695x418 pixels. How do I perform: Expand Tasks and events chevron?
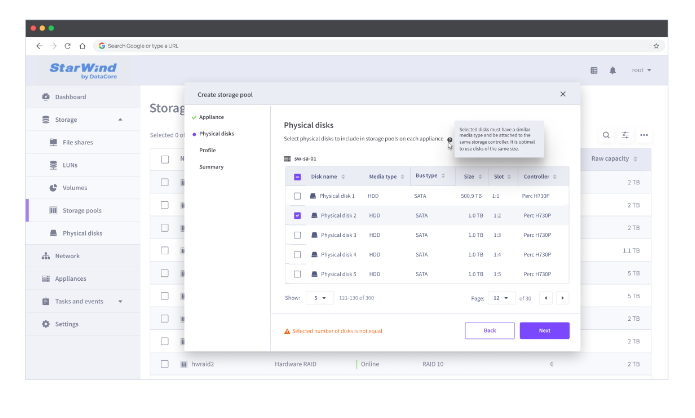tap(120, 301)
